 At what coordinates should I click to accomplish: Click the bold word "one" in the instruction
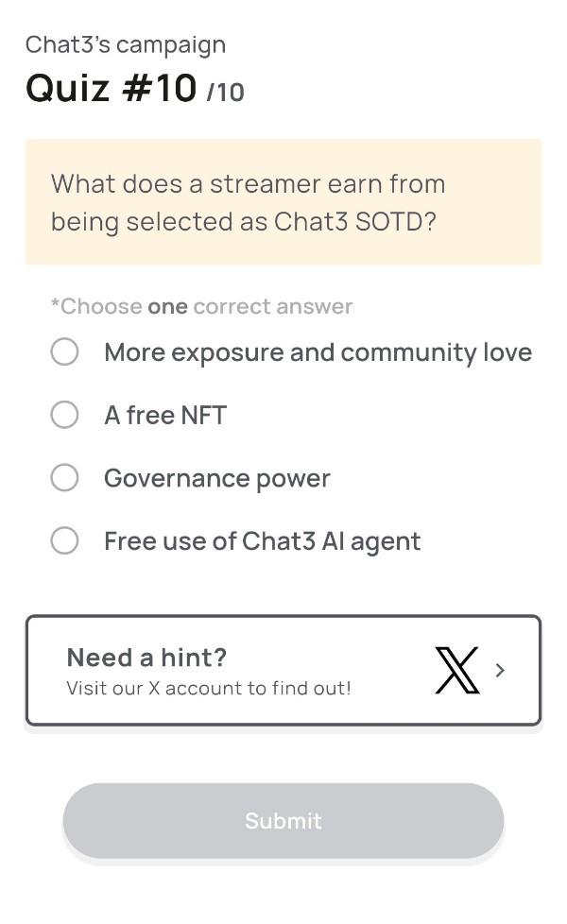click(167, 306)
